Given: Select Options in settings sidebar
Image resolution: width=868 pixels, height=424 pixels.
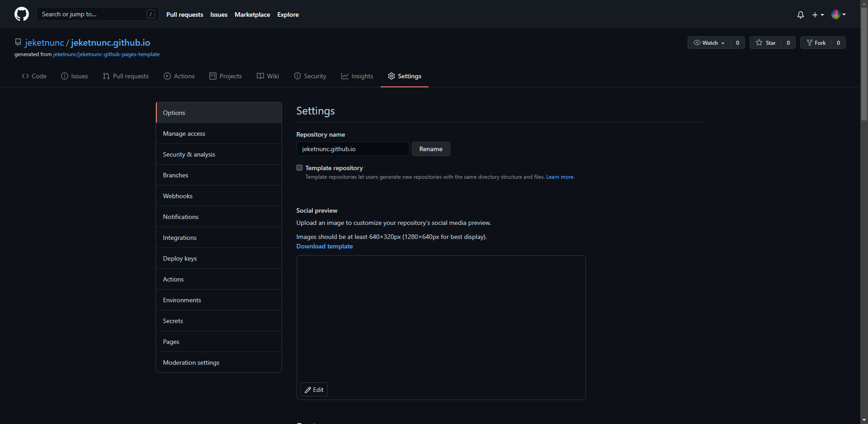Looking at the screenshot, I should click(x=219, y=113).
